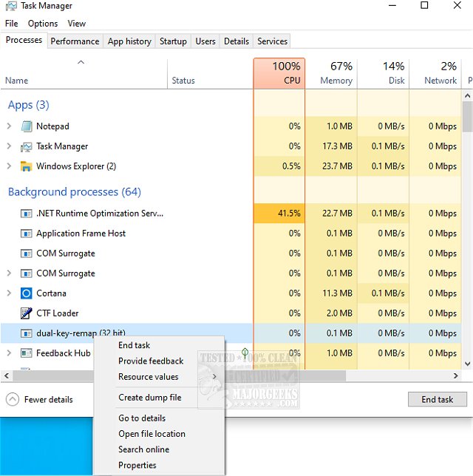Click the Notepad app icon
Image resolution: width=473 pixels, height=476 pixels.
[x=27, y=126]
